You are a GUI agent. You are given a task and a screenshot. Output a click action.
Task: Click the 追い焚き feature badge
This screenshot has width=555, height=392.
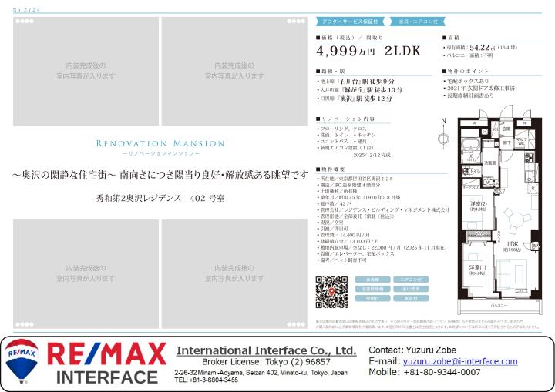(409, 289)
